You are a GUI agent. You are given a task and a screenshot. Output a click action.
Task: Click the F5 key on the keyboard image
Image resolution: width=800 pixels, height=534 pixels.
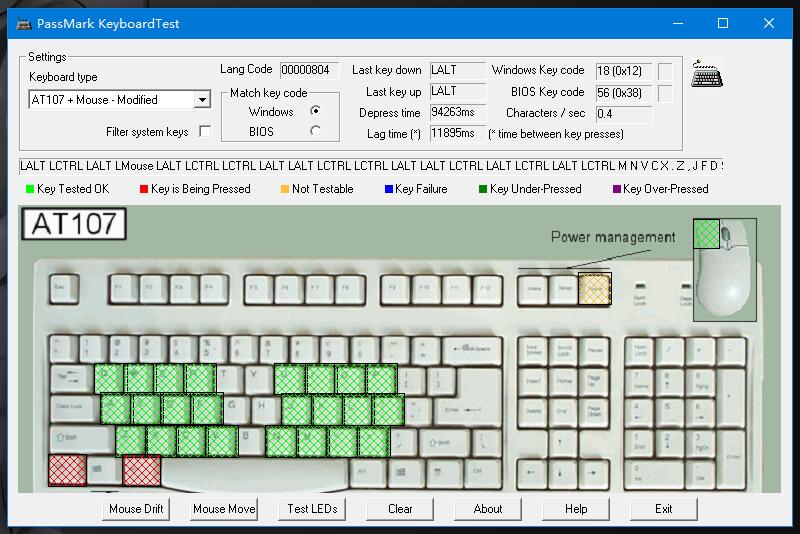click(x=259, y=289)
